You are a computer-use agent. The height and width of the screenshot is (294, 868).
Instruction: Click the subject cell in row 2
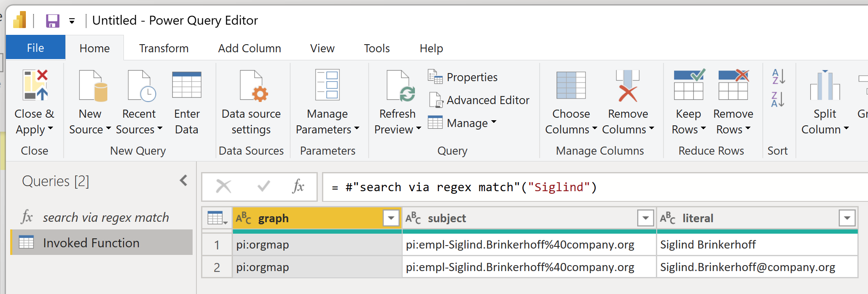(529, 267)
